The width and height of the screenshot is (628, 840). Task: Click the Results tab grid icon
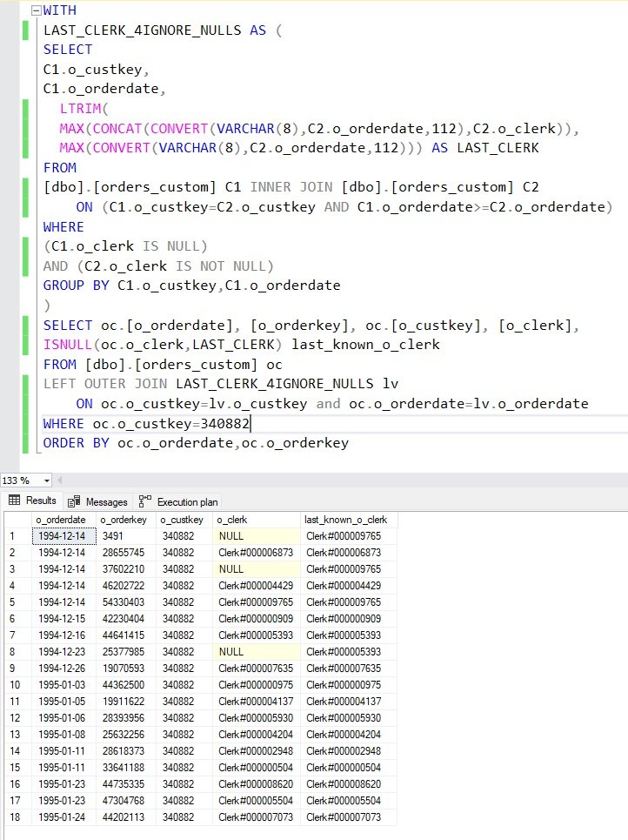tap(15, 501)
